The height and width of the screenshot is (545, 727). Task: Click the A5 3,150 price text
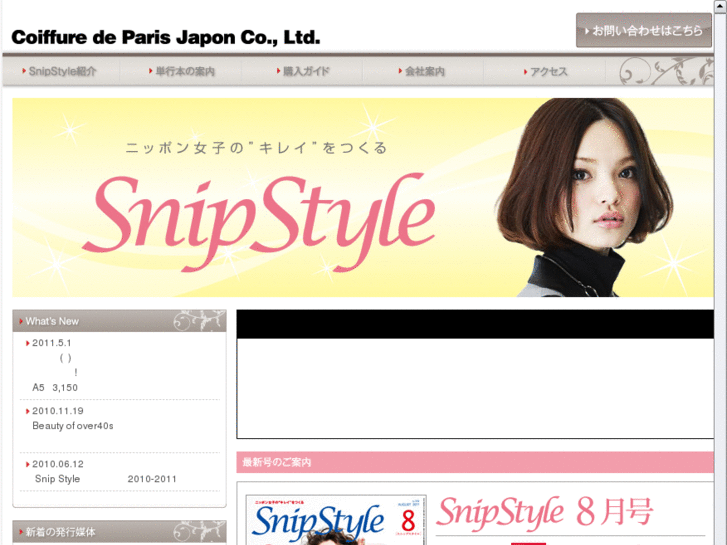tap(55, 388)
